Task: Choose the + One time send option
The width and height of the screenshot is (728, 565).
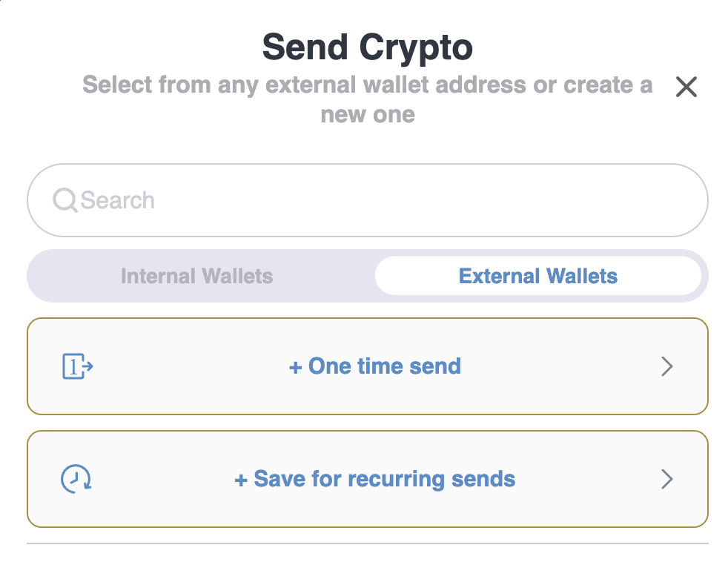Action: [374, 366]
